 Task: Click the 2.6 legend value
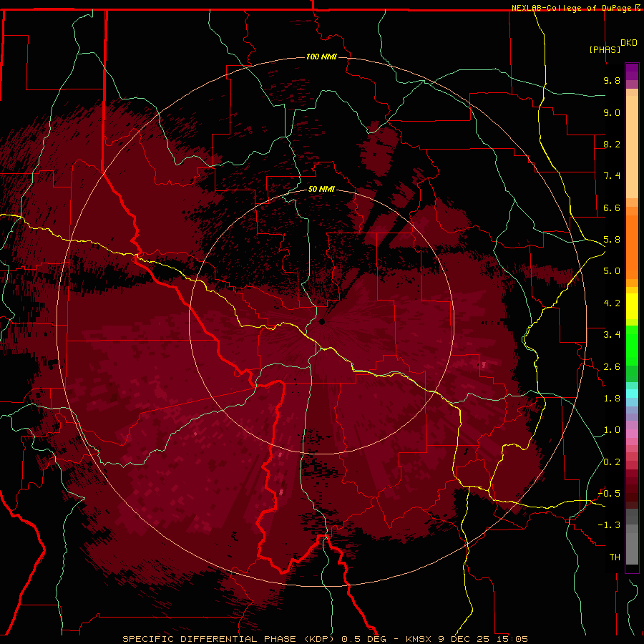pos(612,367)
